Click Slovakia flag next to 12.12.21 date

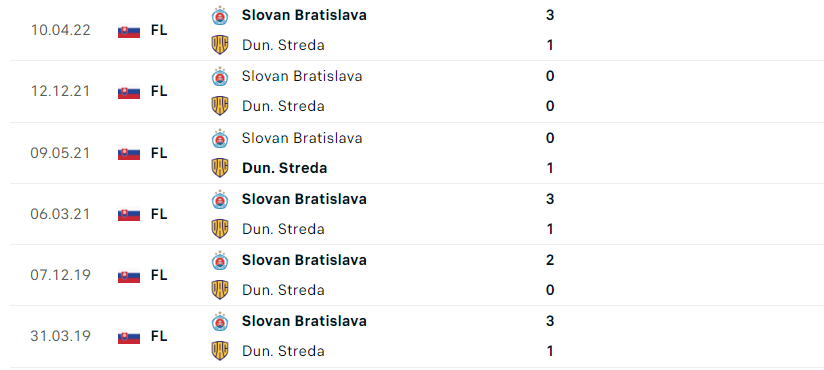[129, 92]
